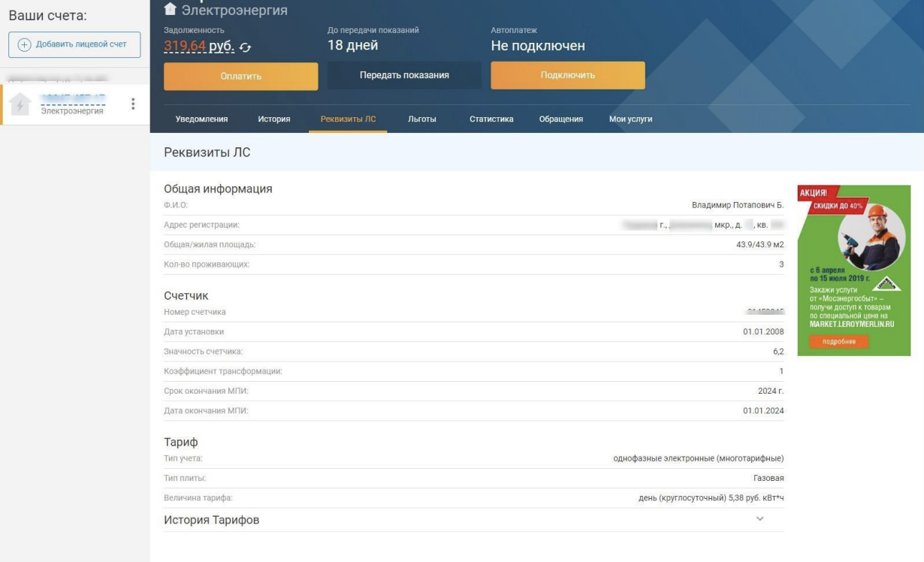Image resolution: width=924 pixels, height=562 pixels.
Task: Click the подробнее button in the ad banner
Action: click(838, 342)
